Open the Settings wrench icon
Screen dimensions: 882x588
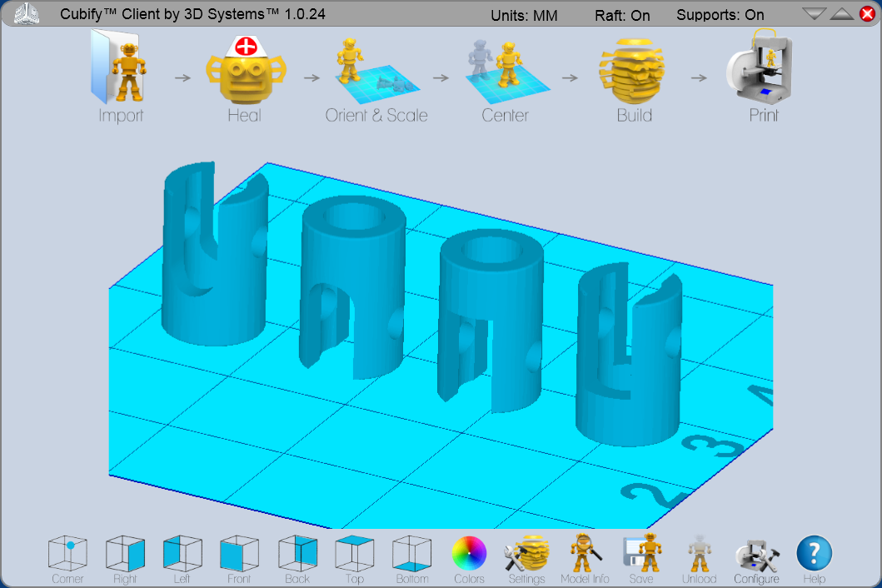[526, 554]
